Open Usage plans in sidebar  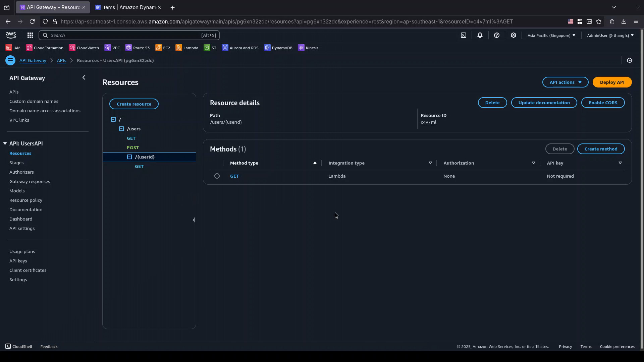click(x=22, y=251)
